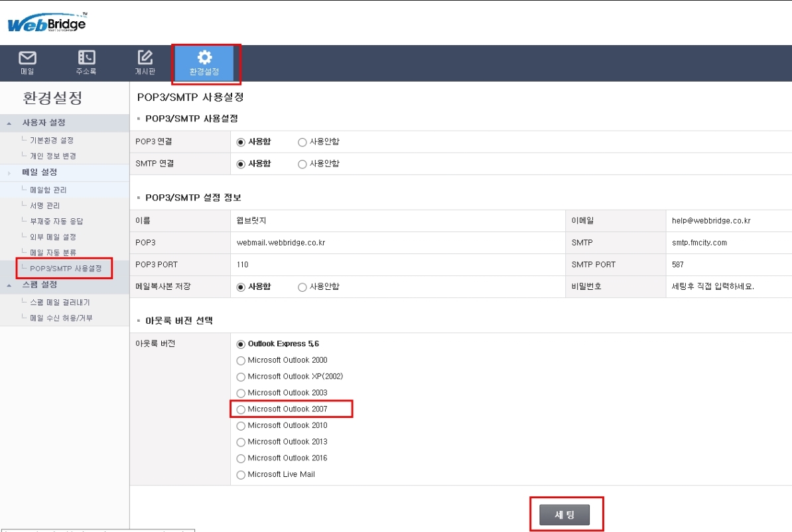792x532 pixels.
Task: Click the name value 웹브릿지
Action: pos(251,221)
